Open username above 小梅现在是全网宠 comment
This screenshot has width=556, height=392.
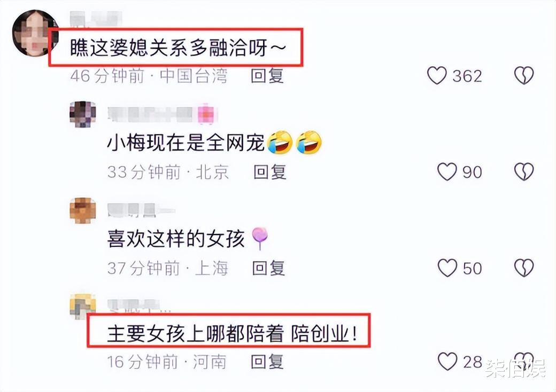(x=163, y=114)
